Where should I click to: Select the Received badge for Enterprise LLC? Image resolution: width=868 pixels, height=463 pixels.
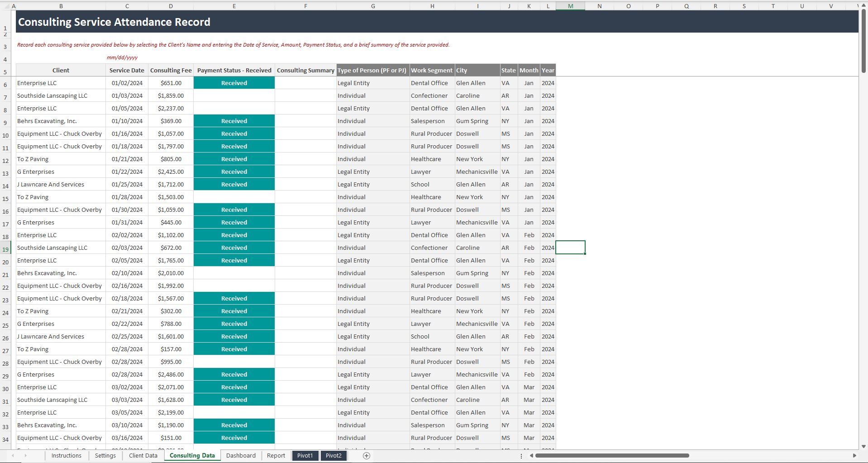[x=234, y=83]
